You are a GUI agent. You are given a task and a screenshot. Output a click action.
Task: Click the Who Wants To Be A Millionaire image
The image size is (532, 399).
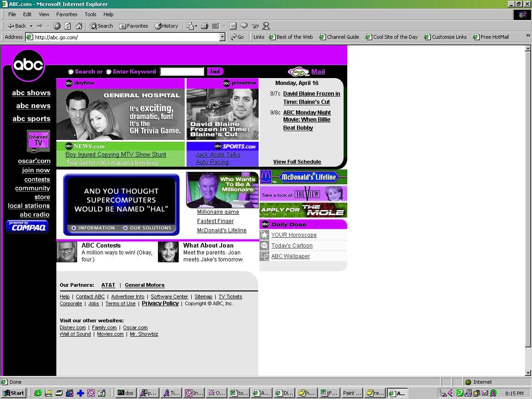222,190
